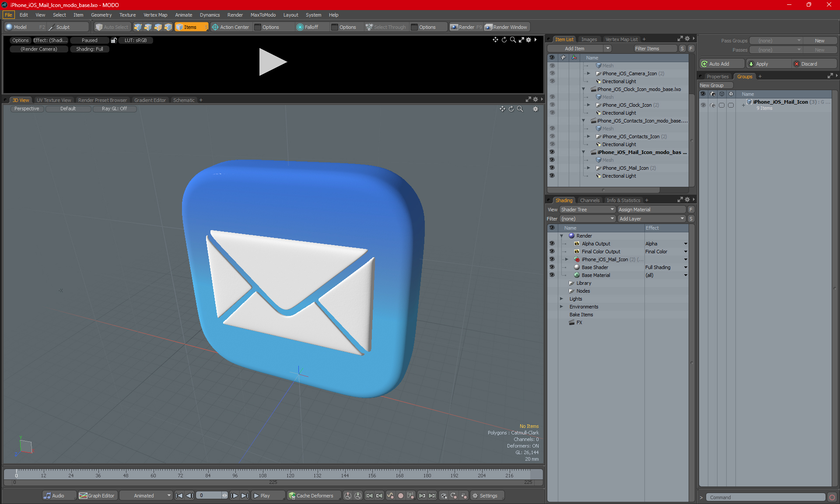Hide the Base Material shader layer
This screenshot has width=840, height=504.
(x=552, y=275)
